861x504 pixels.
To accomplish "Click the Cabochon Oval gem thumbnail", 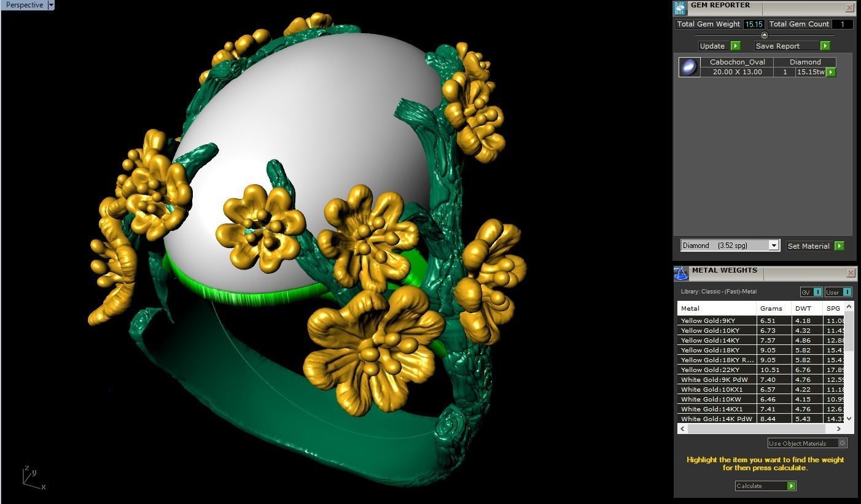I will [x=689, y=67].
